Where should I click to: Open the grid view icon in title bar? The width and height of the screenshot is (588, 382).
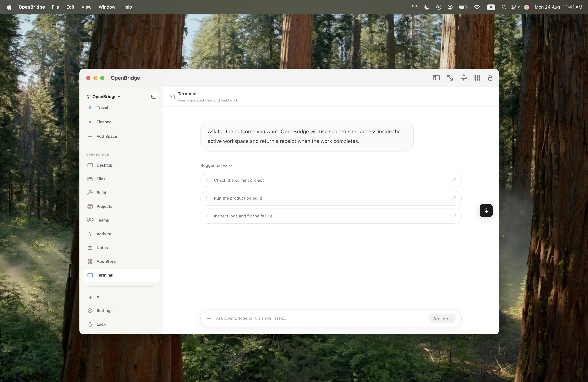pyautogui.click(x=477, y=78)
